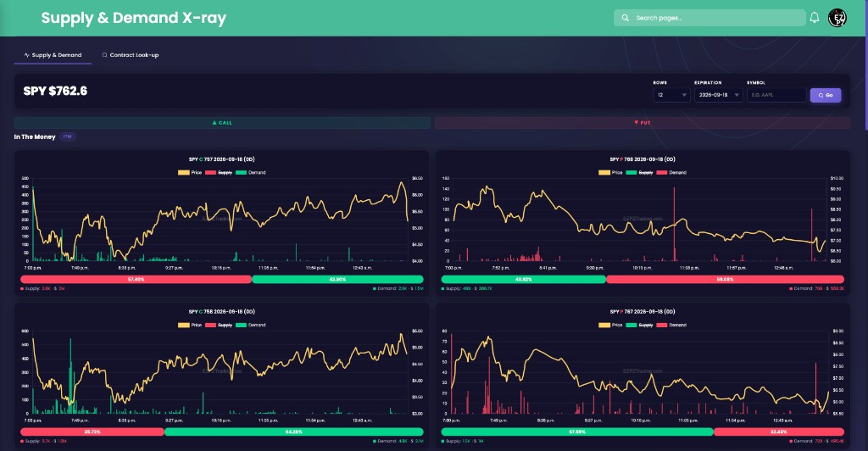This screenshot has height=451, width=868.
Task: Open the EZPZ user profile avatar
Action: pos(837,18)
